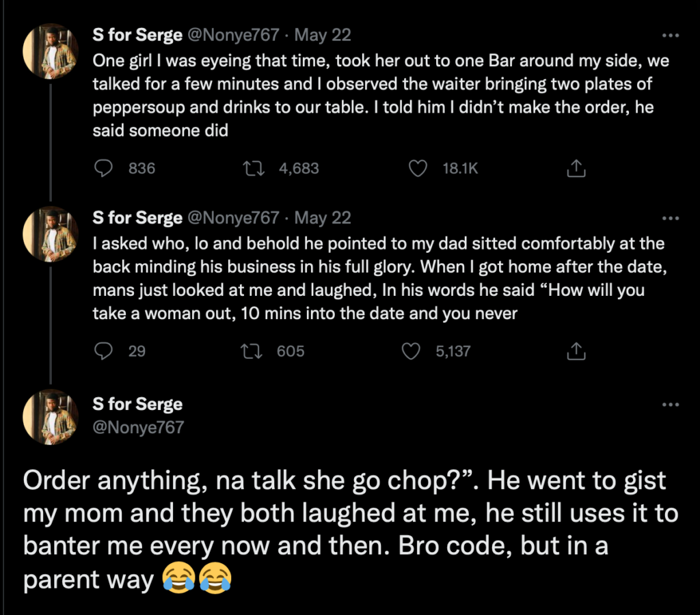Retweet the second tweet showing 605 retweets

pos(252,351)
